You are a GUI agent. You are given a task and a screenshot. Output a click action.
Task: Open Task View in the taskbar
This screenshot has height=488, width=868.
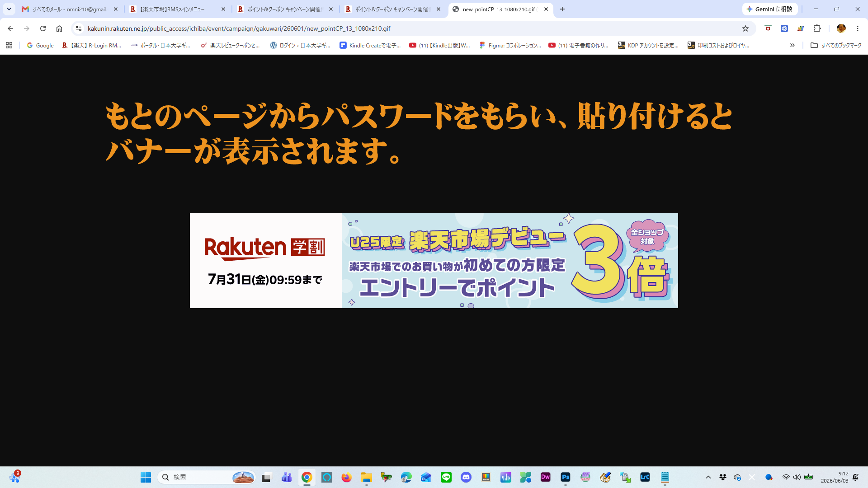click(266, 477)
